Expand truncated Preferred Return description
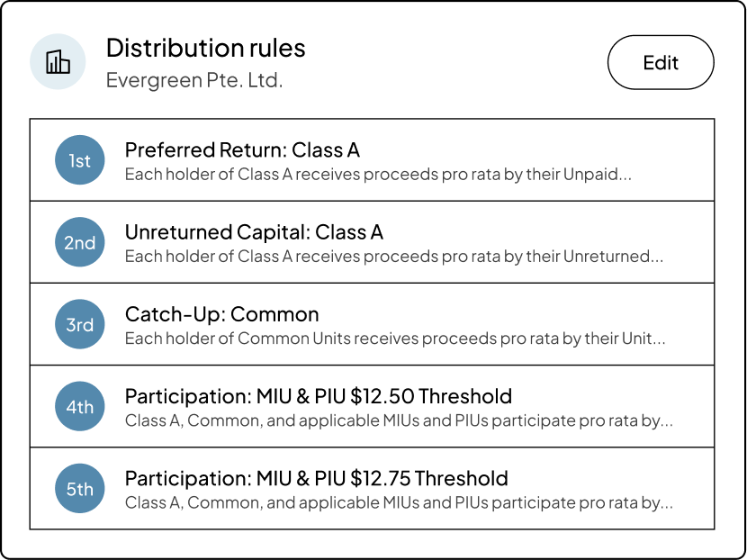 pos(378,175)
